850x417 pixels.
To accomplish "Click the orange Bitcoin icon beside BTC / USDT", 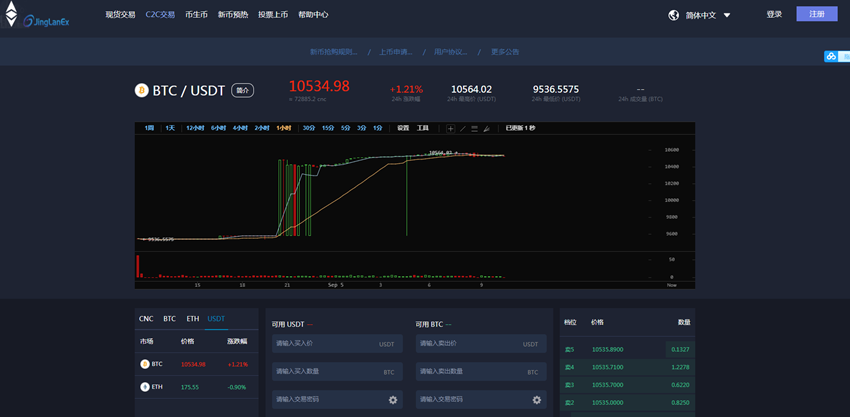I will tap(141, 90).
